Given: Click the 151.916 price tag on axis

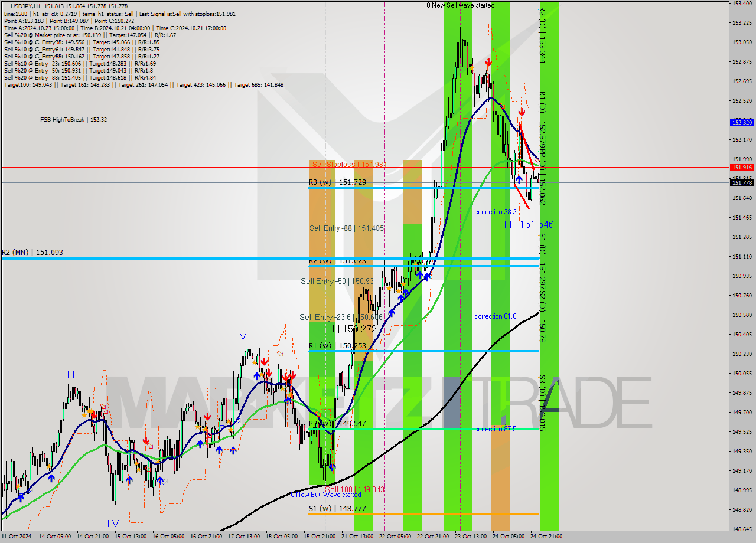Looking at the screenshot, I should click(x=742, y=168).
